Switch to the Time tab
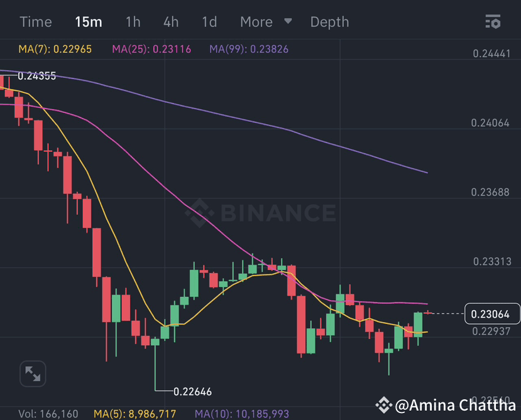The width and height of the screenshot is (521, 420). 35,21
